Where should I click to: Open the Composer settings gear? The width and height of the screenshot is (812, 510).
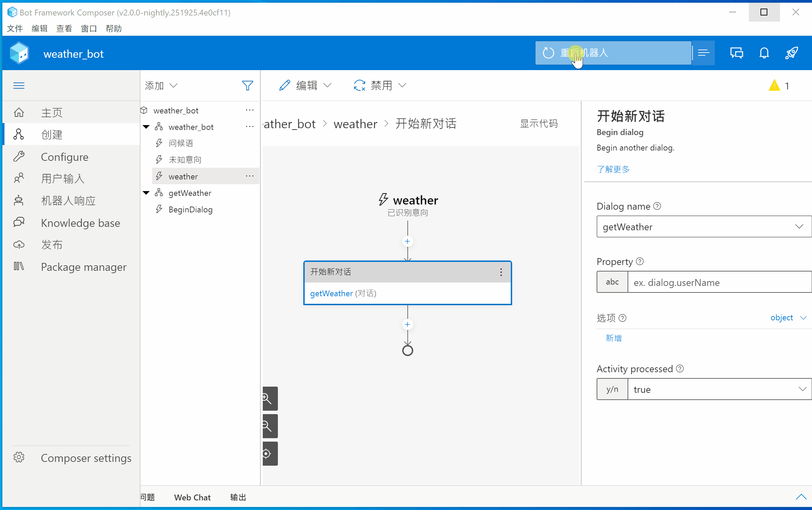(x=19, y=457)
